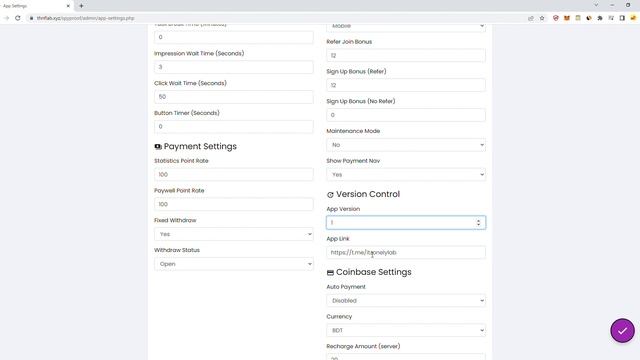
Task: Click the 'Impression Wait Time (Seconds)' label
Action: tap(199, 53)
